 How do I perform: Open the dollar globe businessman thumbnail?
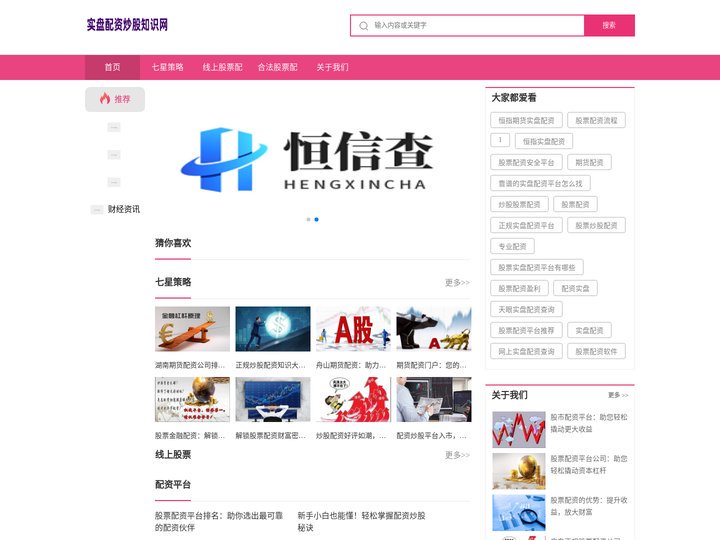[x=273, y=329]
